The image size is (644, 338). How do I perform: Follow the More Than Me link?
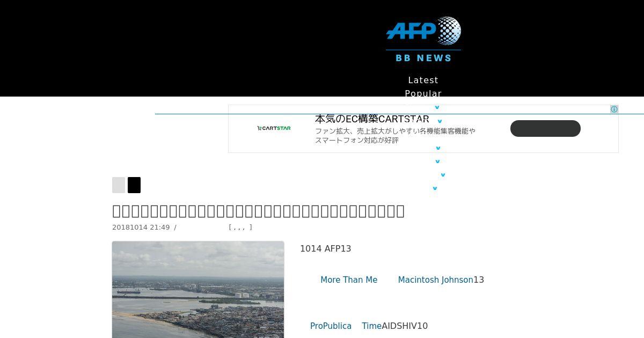coord(349,280)
